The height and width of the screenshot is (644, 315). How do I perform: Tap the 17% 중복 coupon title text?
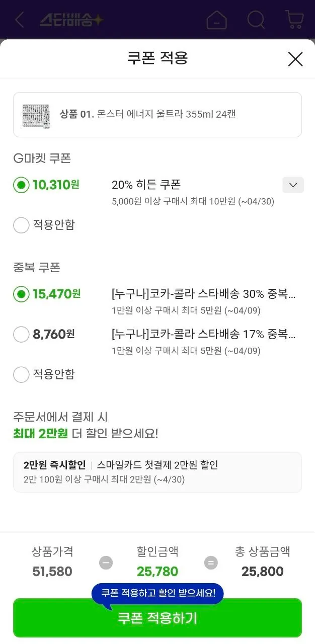click(x=203, y=334)
